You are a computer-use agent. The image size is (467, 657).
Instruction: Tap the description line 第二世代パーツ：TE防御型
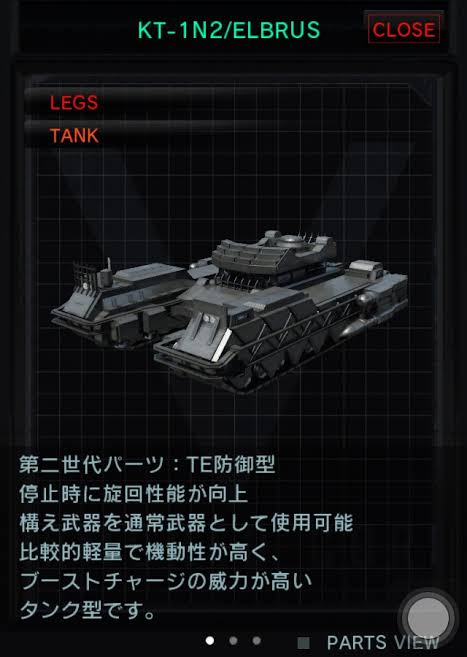(147, 464)
